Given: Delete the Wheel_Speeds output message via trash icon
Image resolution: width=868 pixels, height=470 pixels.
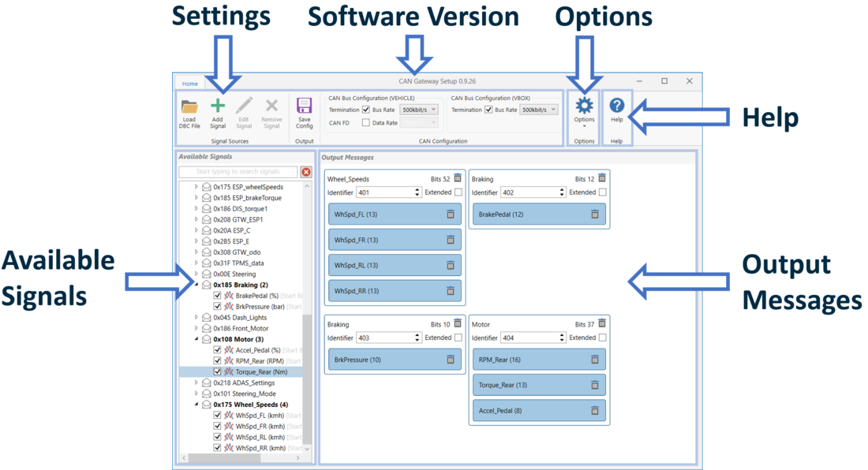Looking at the screenshot, I should click(457, 177).
